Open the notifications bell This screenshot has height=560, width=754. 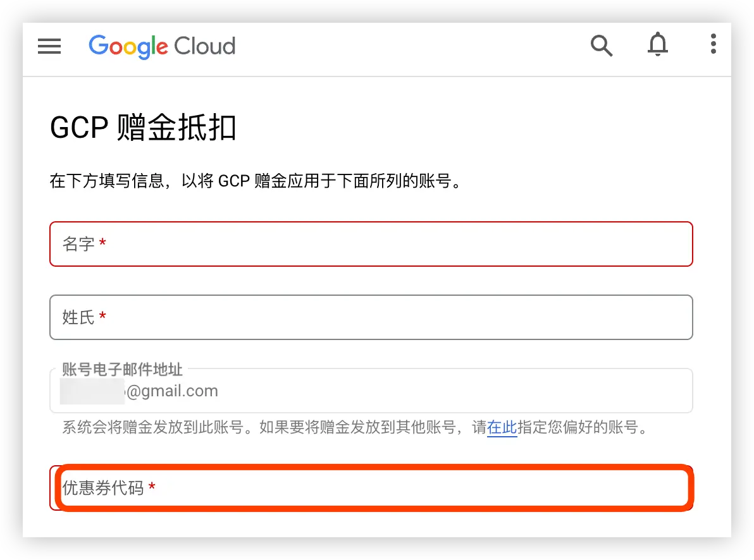coord(657,45)
